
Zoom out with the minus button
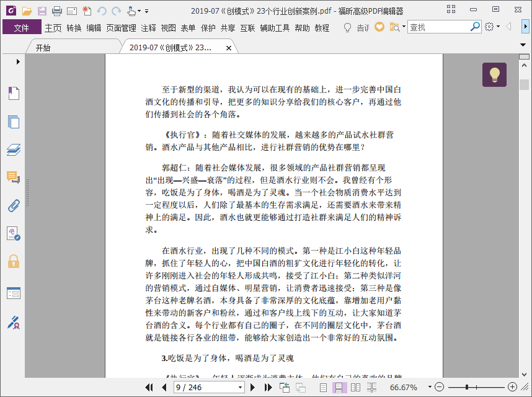tap(440, 387)
